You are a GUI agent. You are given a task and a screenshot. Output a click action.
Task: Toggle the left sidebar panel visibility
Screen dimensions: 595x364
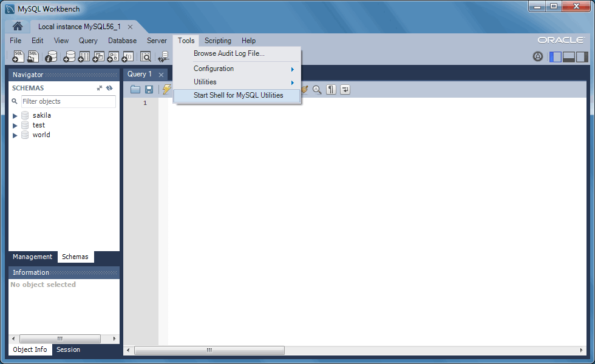click(x=555, y=56)
